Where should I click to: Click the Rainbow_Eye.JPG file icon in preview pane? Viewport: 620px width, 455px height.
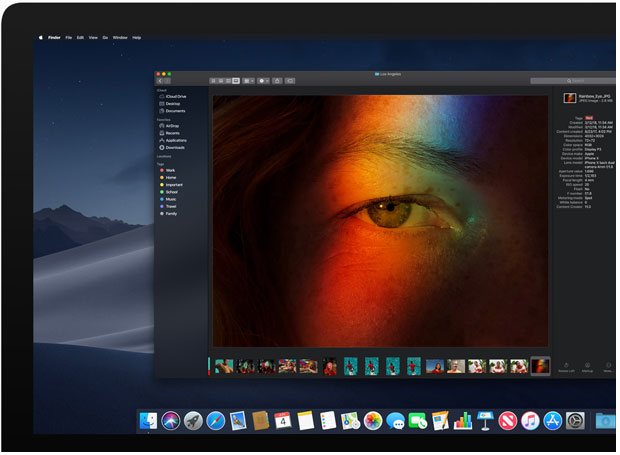click(570, 98)
